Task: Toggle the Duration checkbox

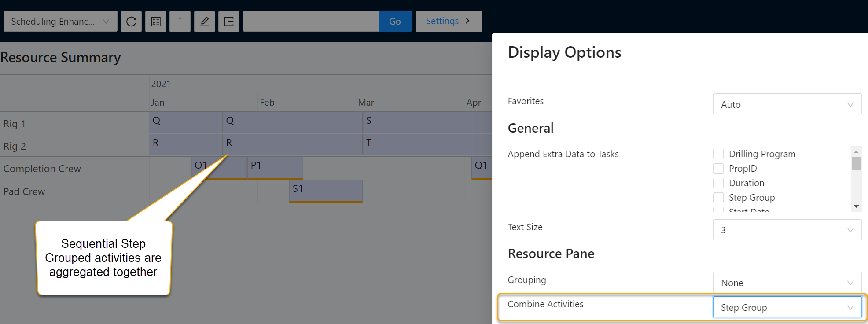Action: (718, 183)
